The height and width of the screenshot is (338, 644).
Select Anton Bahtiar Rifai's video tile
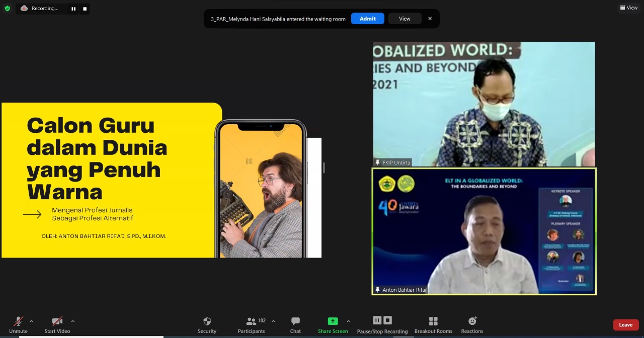tap(484, 231)
